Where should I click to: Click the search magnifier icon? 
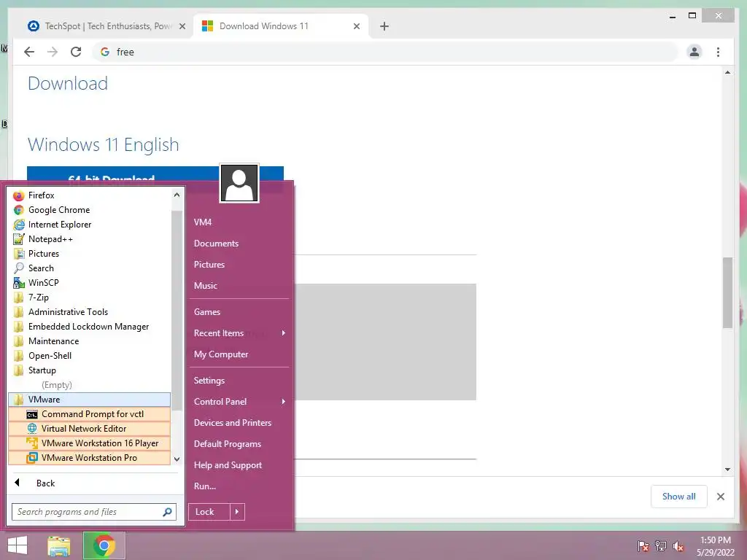[167, 512]
